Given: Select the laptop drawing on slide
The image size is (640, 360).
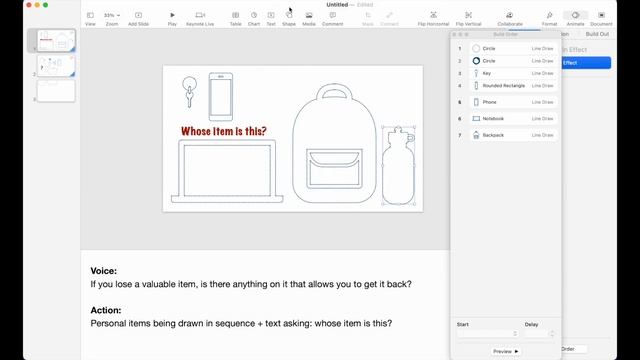Looking at the screenshot, I should tap(227, 171).
